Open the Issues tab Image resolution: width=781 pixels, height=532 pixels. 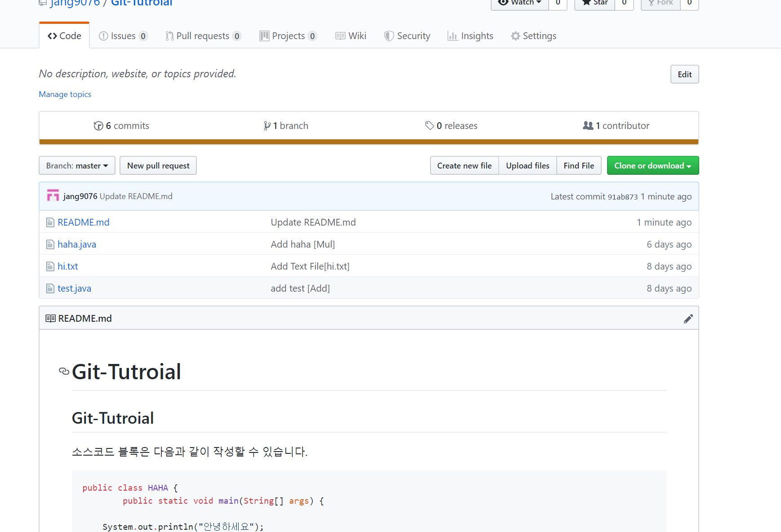[x=123, y=36]
